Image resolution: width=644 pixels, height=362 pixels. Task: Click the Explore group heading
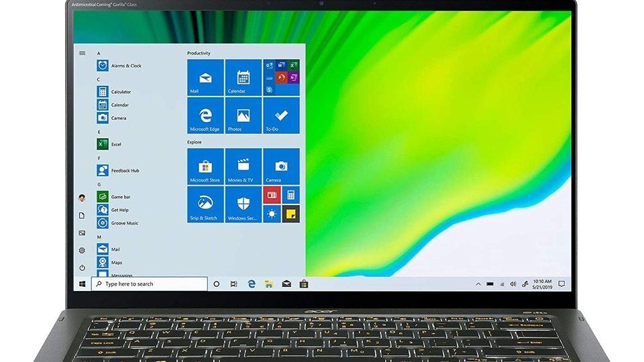point(195,142)
